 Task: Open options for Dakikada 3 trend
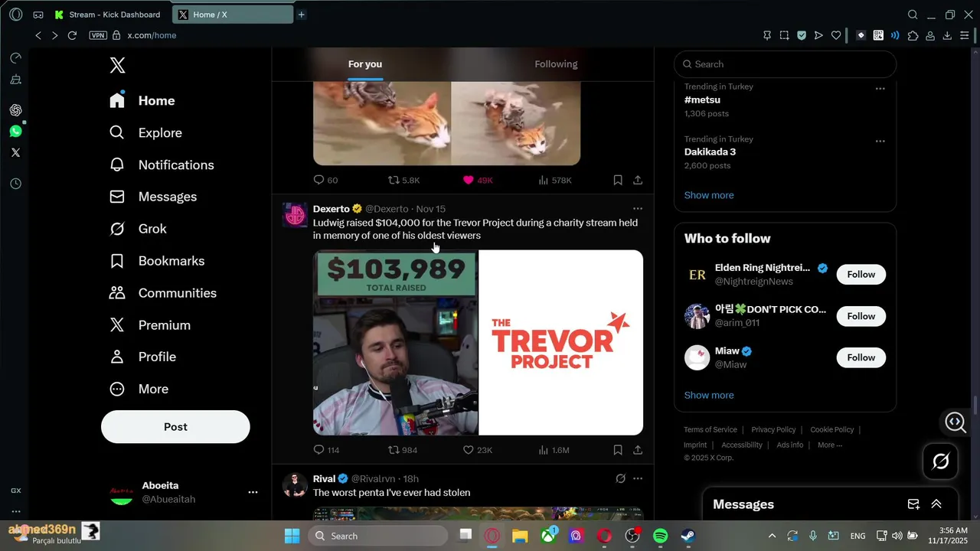click(880, 141)
